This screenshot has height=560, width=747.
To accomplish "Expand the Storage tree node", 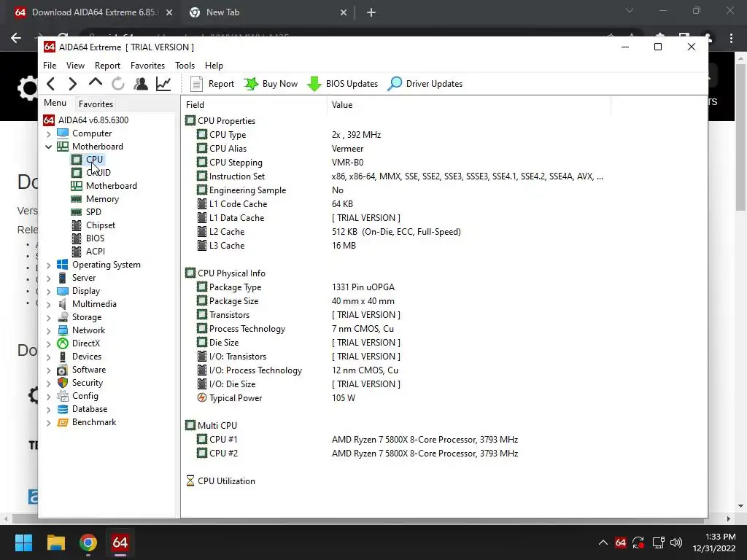I will (49, 318).
